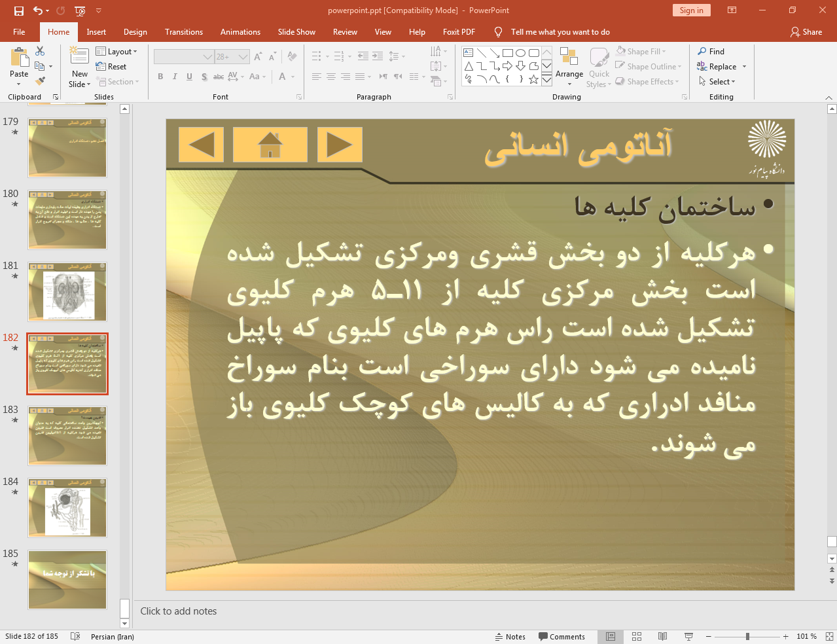Click the Text Direction icon
837x644 pixels.
439,51
